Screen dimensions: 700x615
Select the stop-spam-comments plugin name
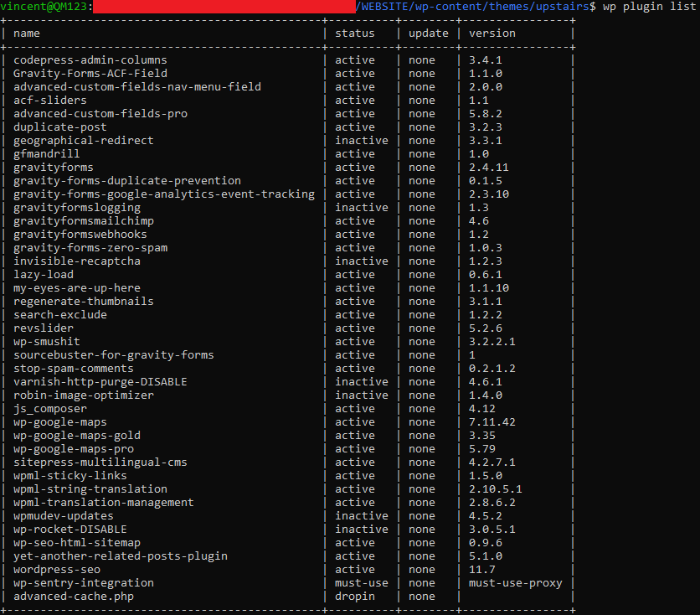click(73, 369)
